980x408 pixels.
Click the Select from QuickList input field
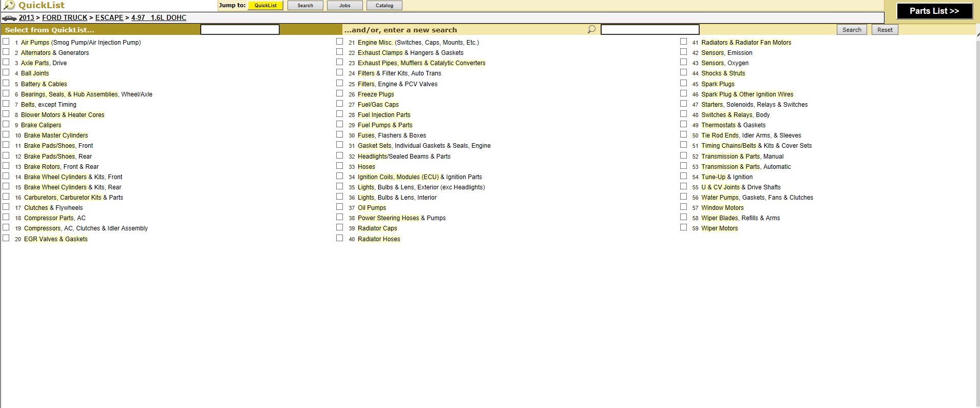coord(240,30)
